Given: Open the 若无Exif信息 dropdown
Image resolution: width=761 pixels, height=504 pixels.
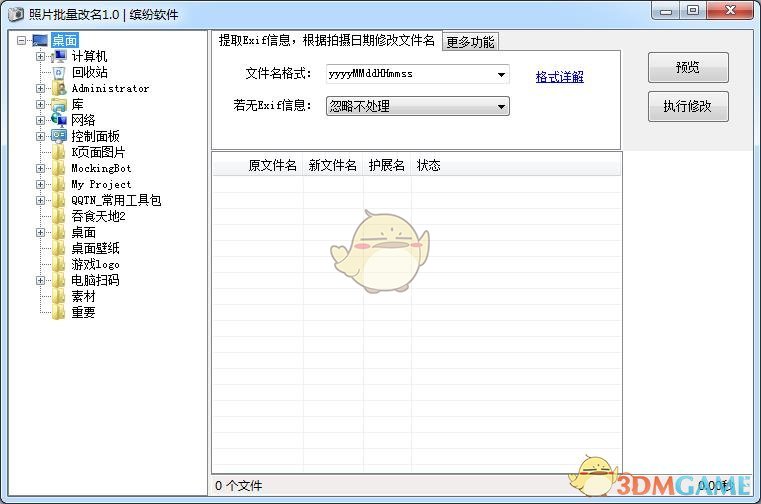Looking at the screenshot, I should (x=501, y=106).
